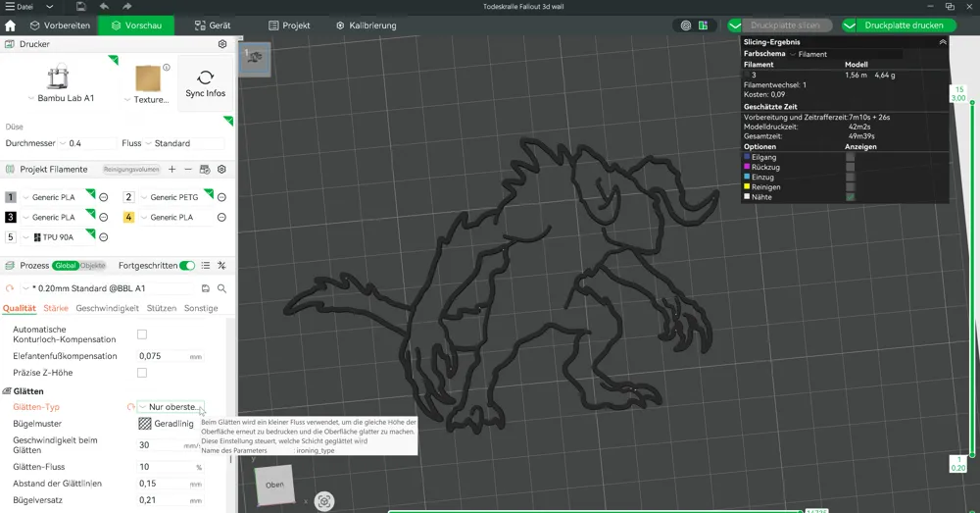Add a new filament with plus icon
Viewport: 980px width, 513px height.
(171, 169)
